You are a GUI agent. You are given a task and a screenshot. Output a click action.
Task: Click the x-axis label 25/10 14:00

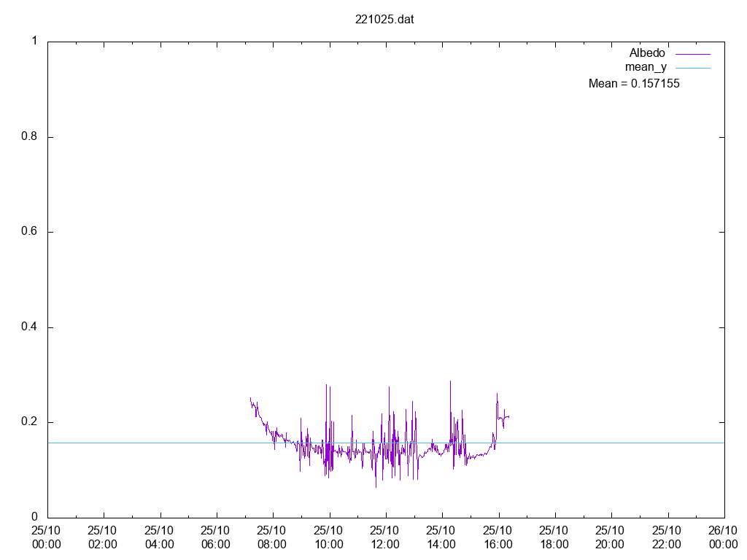[441, 537]
